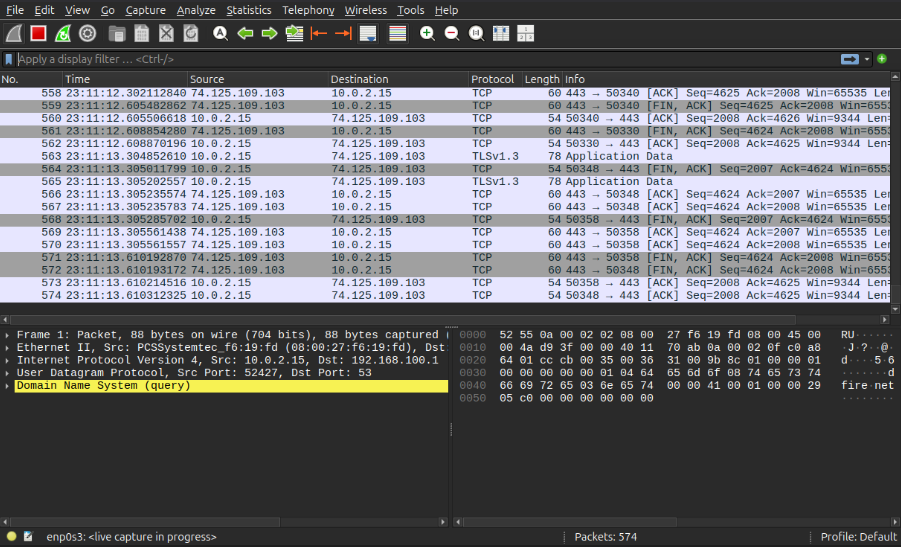Open the Statistics menu
The height and width of the screenshot is (547, 901).
point(248,10)
